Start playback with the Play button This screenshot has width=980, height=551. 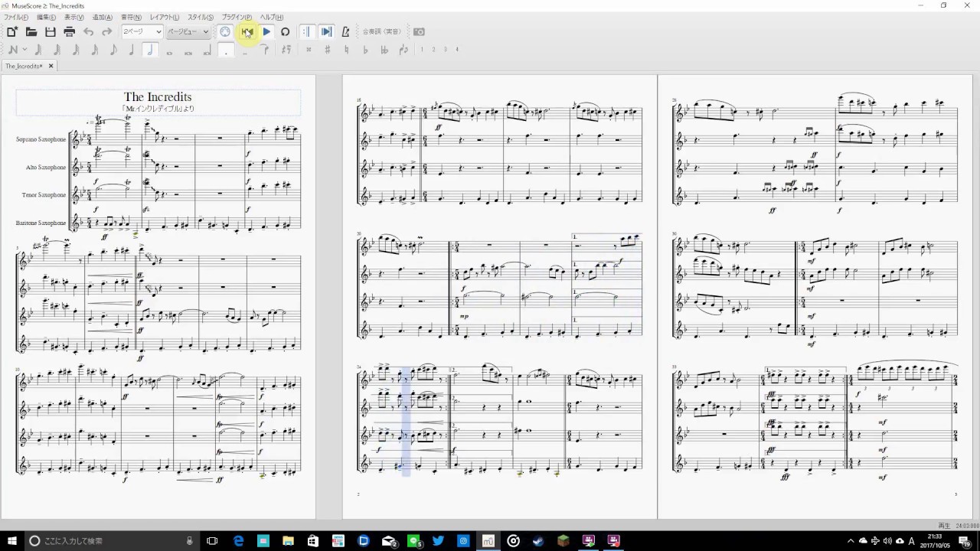coord(266,32)
